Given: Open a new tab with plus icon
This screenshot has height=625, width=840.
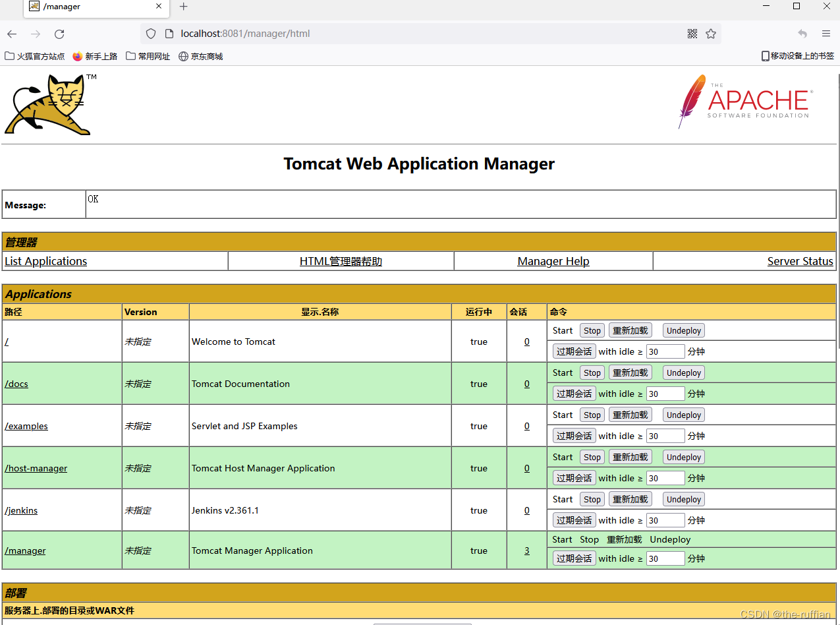Looking at the screenshot, I should 184,7.
